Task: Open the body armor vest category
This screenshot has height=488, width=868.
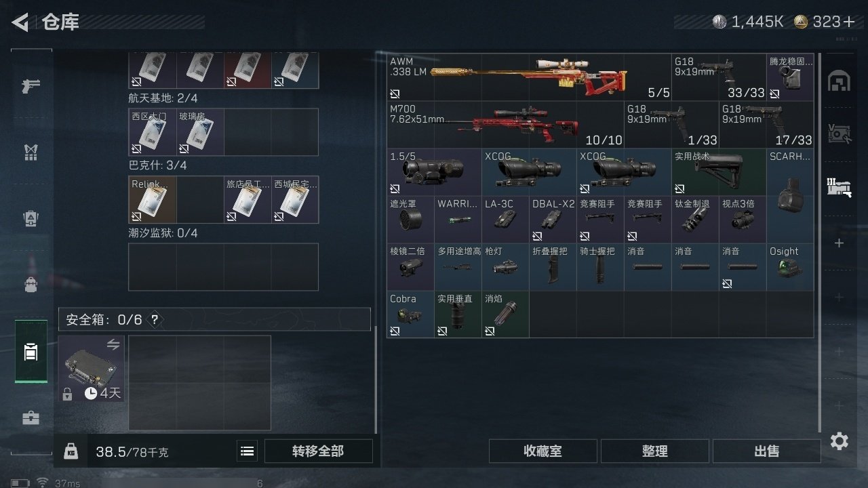Action: (31, 152)
